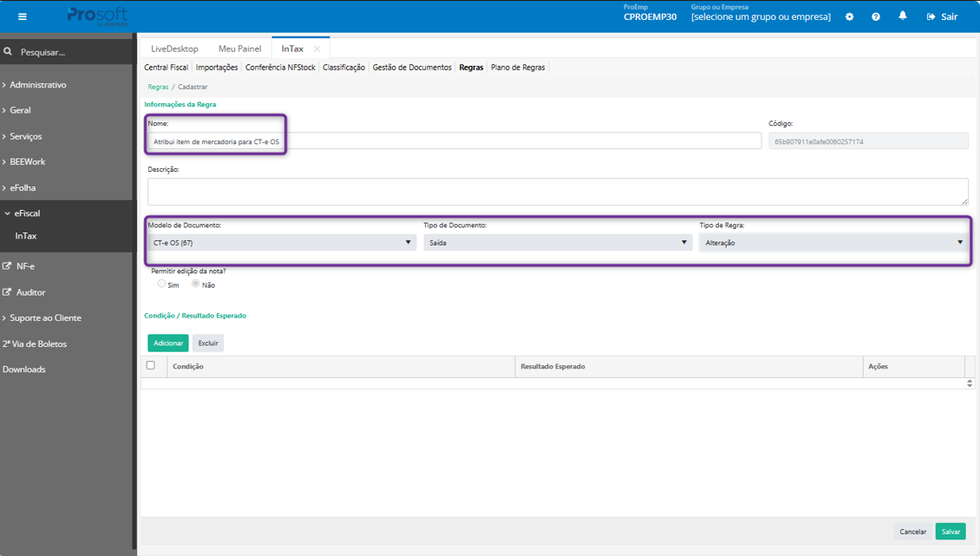980x556 pixels.
Task: Open the settings gear icon
Action: click(849, 16)
